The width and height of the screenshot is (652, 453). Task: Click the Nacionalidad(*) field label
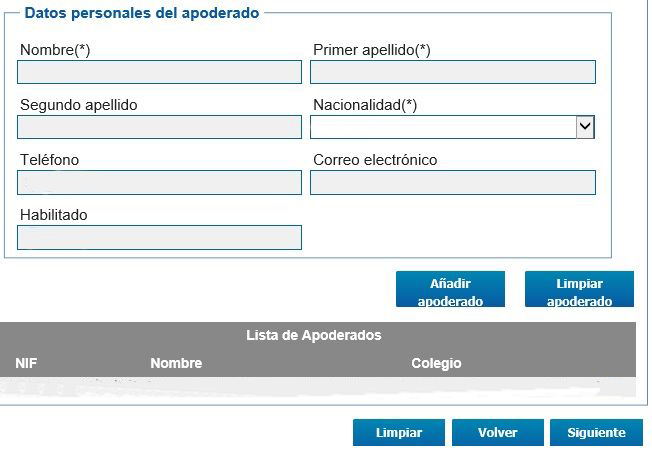coord(365,105)
